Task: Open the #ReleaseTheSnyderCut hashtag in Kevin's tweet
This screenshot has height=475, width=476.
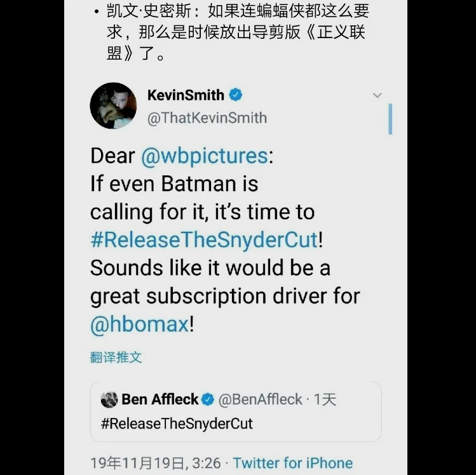Action: [x=204, y=239]
